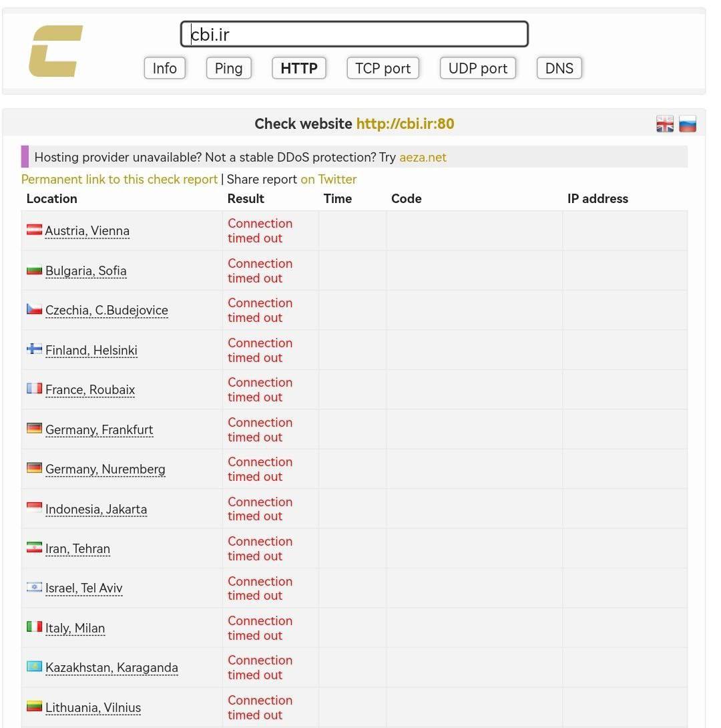Focus the host input field containing cbi.ir
The height and width of the screenshot is (728, 721).
point(354,34)
